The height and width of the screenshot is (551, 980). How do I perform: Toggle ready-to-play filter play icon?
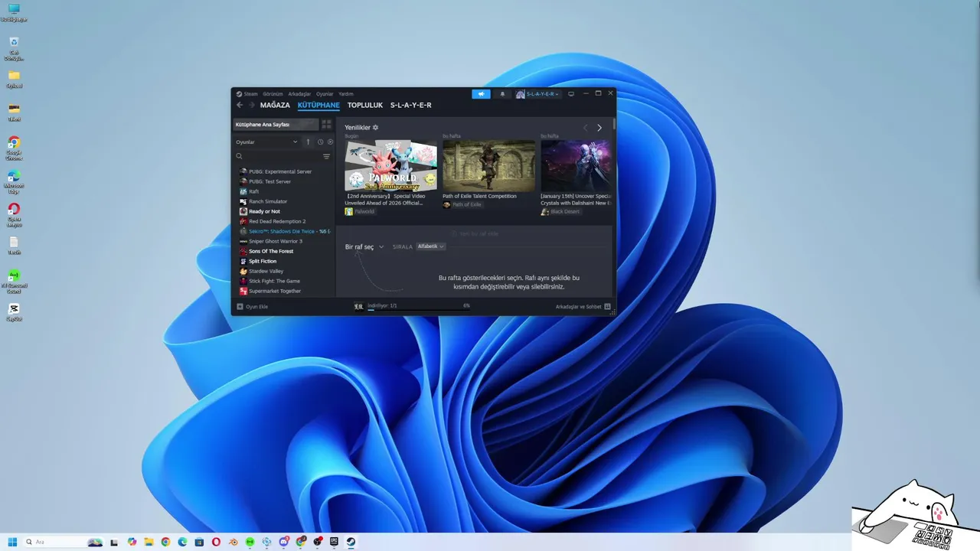coord(331,142)
